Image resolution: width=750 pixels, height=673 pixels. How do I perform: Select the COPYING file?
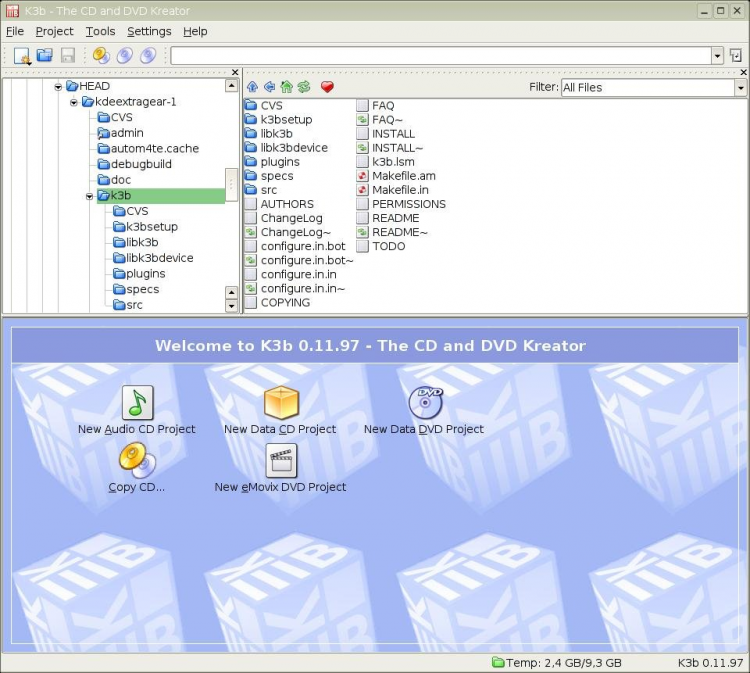[x=277, y=303]
